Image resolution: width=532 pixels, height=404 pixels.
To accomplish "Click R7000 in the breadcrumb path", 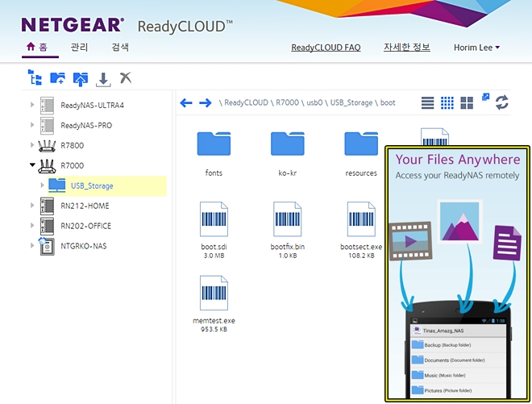I will point(287,102).
